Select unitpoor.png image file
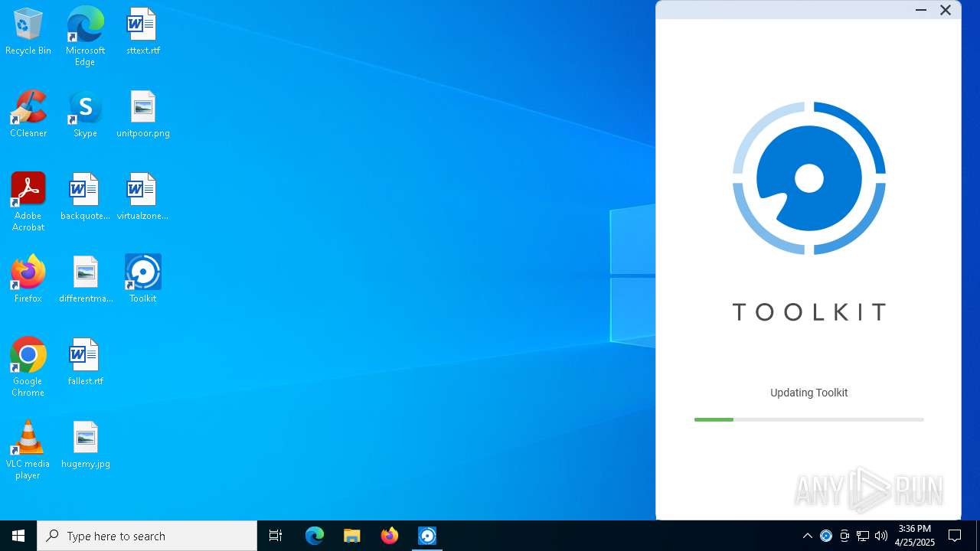 (x=142, y=114)
